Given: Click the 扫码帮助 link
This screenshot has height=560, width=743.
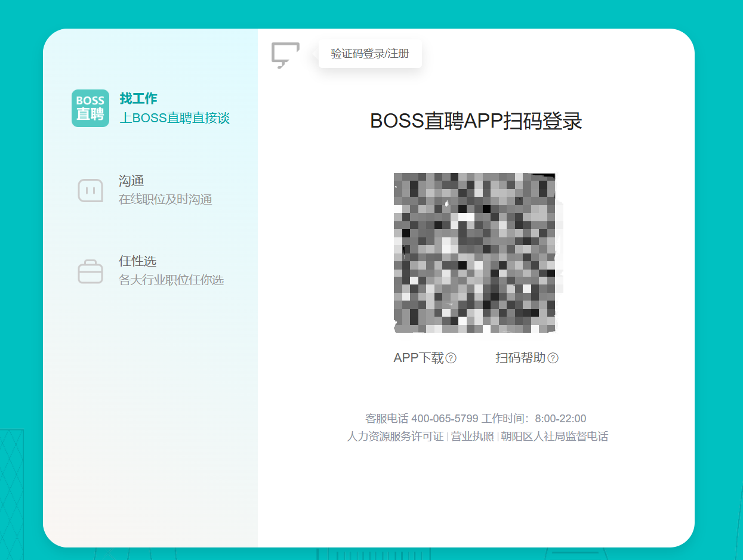Looking at the screenshot, I should pyautogui.click(x=521, y=358).
